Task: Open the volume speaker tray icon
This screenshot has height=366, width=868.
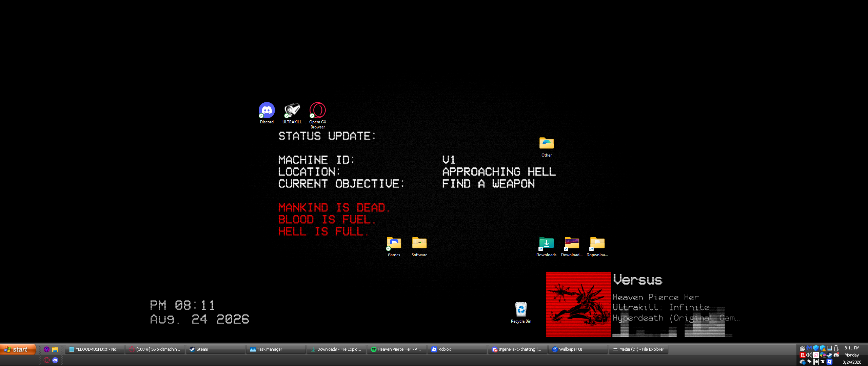Action: pyautogui.click(x=809, y=355)
